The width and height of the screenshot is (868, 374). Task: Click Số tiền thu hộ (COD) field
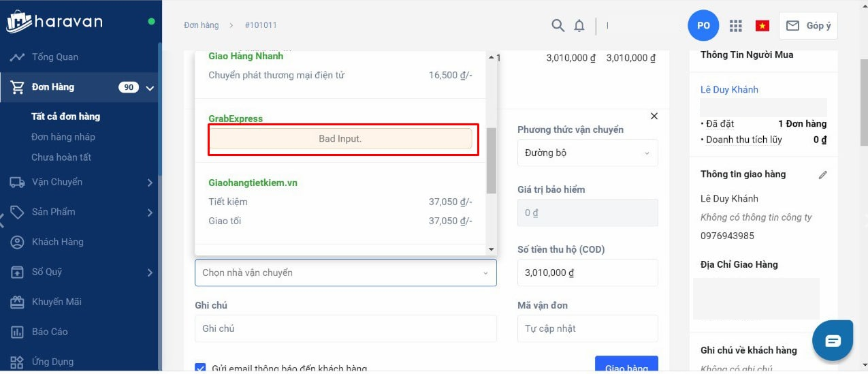[x=588, y=272]
